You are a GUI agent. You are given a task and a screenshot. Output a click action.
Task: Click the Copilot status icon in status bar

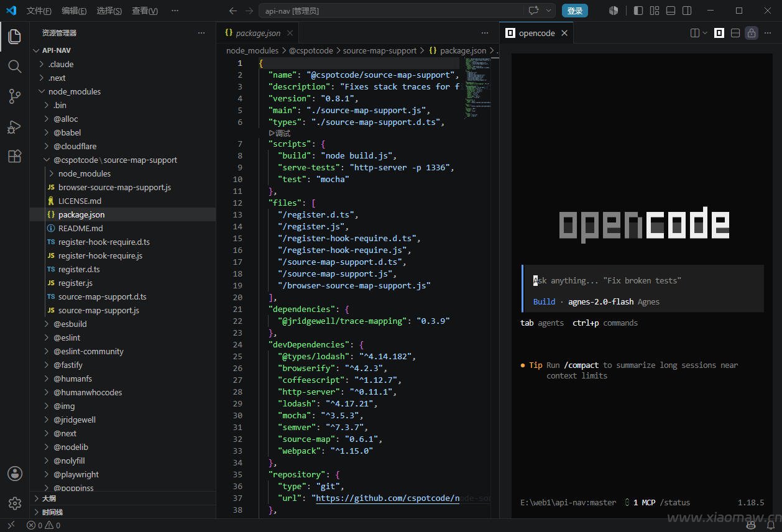[x=752, y=525]
